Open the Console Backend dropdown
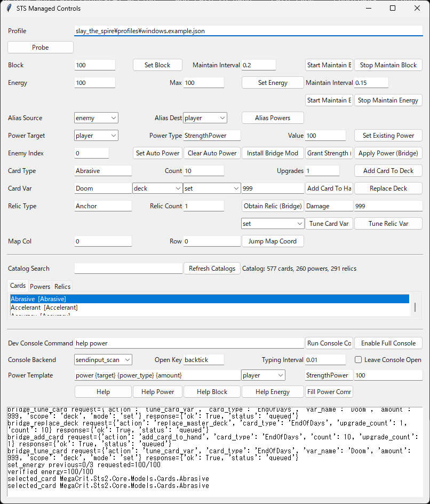The height and width of the screenshot is (504, 430). [103, 360]
